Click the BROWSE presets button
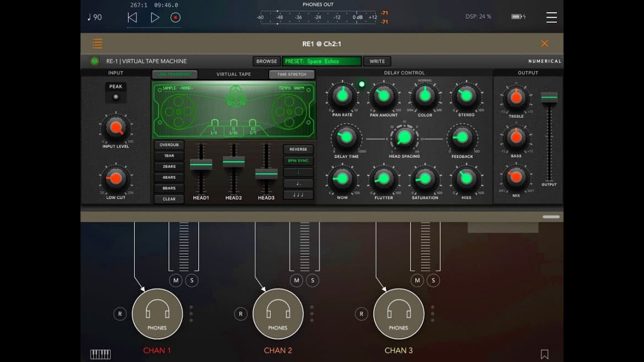This screenshot has height=362, width=644. [x=266, y=61]
